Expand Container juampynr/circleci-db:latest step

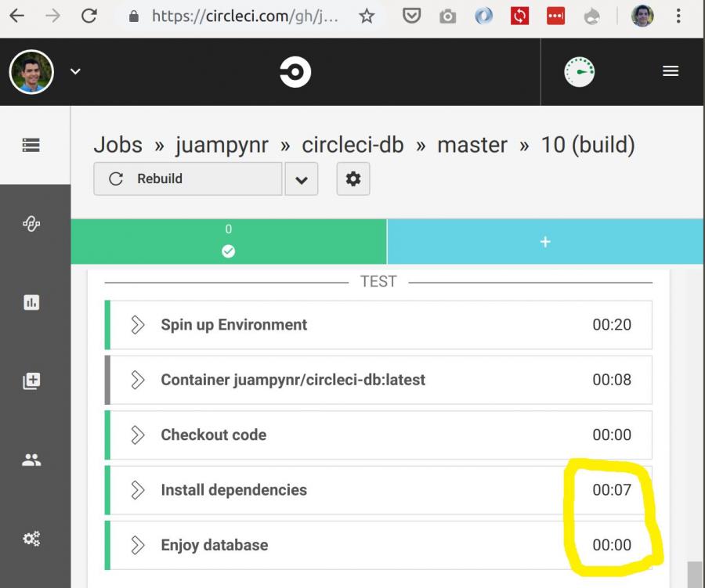pyautogui.click(x=378, y=380)
